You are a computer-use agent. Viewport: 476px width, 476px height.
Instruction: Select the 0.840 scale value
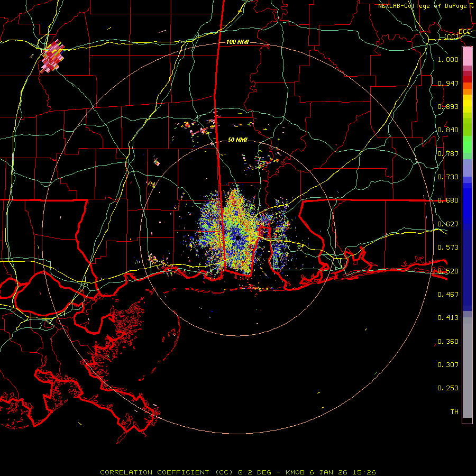click(x=448, y=130)
